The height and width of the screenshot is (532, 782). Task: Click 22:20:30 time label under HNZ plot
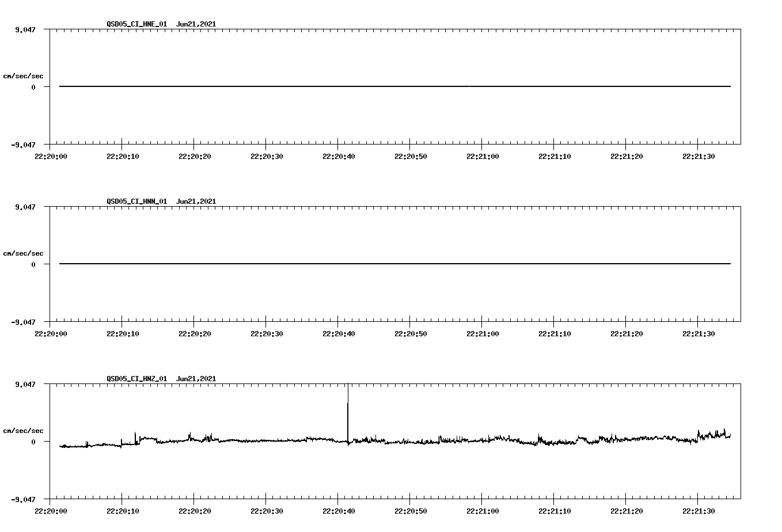point(267,511)
